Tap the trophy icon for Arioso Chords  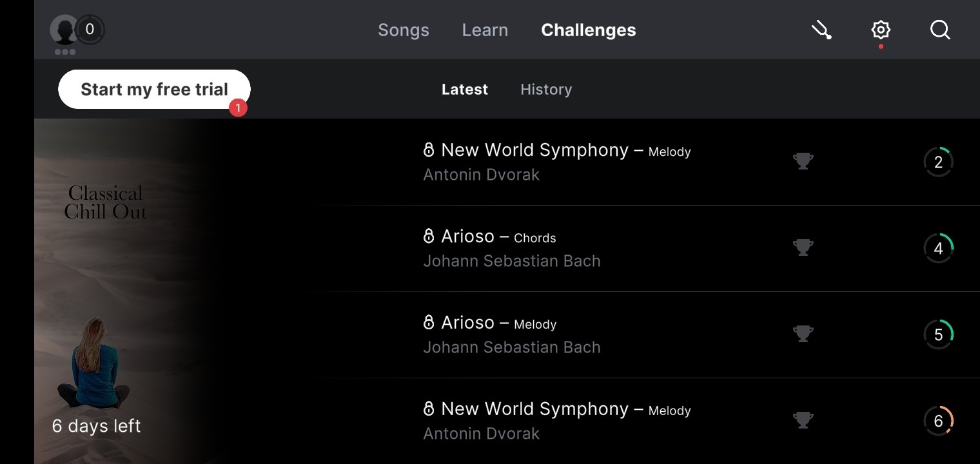(x=803, y=247)
